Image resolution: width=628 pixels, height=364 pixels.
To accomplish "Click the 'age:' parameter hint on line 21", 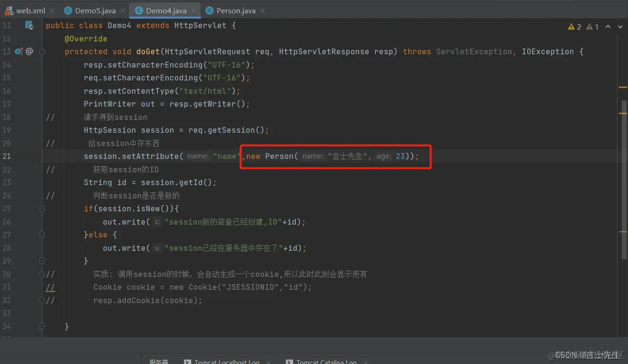I will point(384,156).
